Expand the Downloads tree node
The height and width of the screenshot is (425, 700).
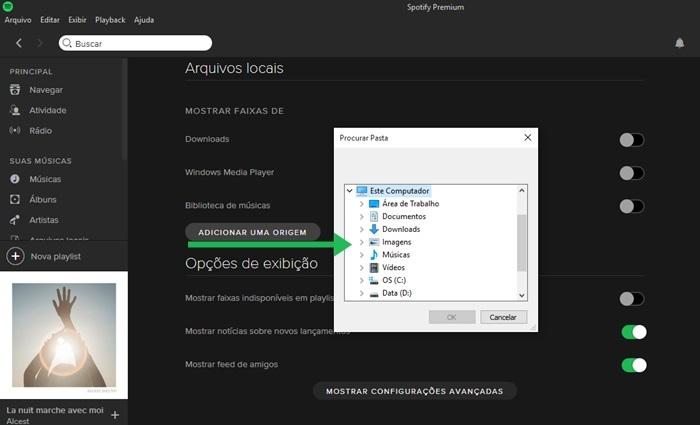click(x=362, y=229)
